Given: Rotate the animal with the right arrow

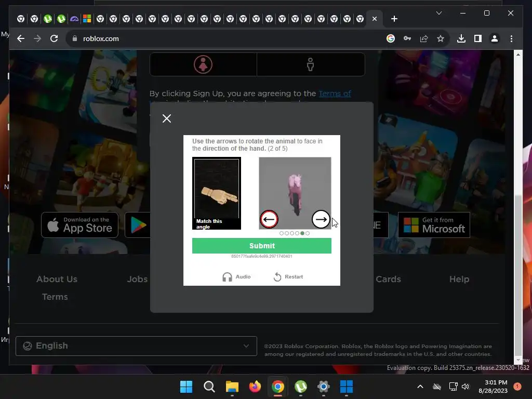Looking at the screenshot, I should [321, 220].
